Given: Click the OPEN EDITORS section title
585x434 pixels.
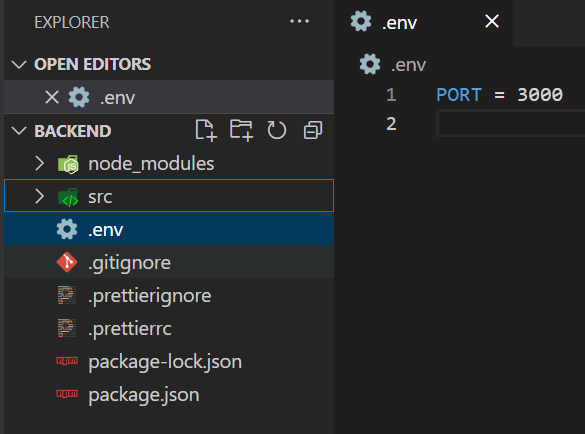Looking at the screenshot, I should click(x=93, y=64).
